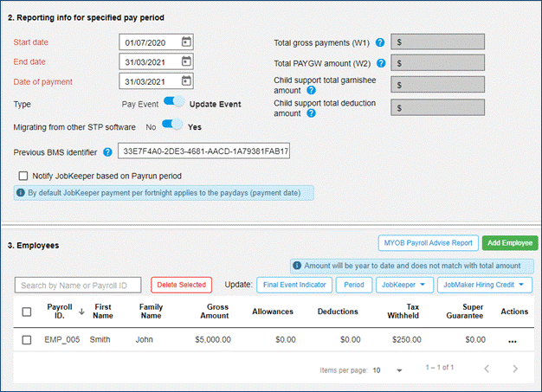Expand the JobKeeper update dropdown
The width and height of the screenshot is (542, 392).
[404, 285]
